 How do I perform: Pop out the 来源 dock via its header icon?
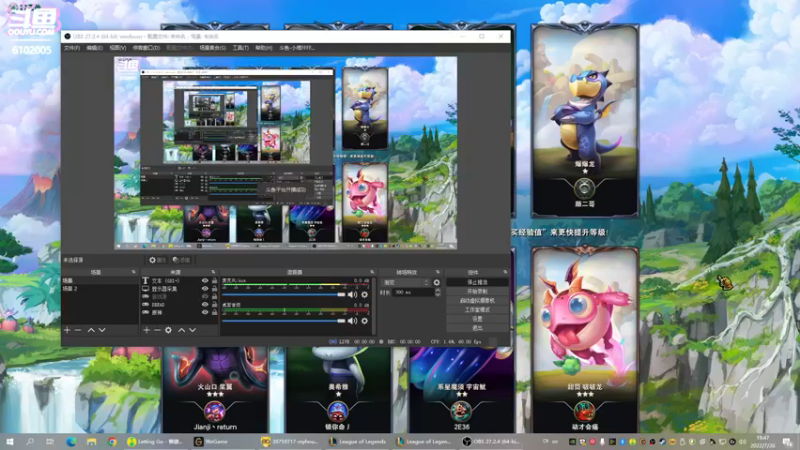pyautogui.click(x=213, y=272)
